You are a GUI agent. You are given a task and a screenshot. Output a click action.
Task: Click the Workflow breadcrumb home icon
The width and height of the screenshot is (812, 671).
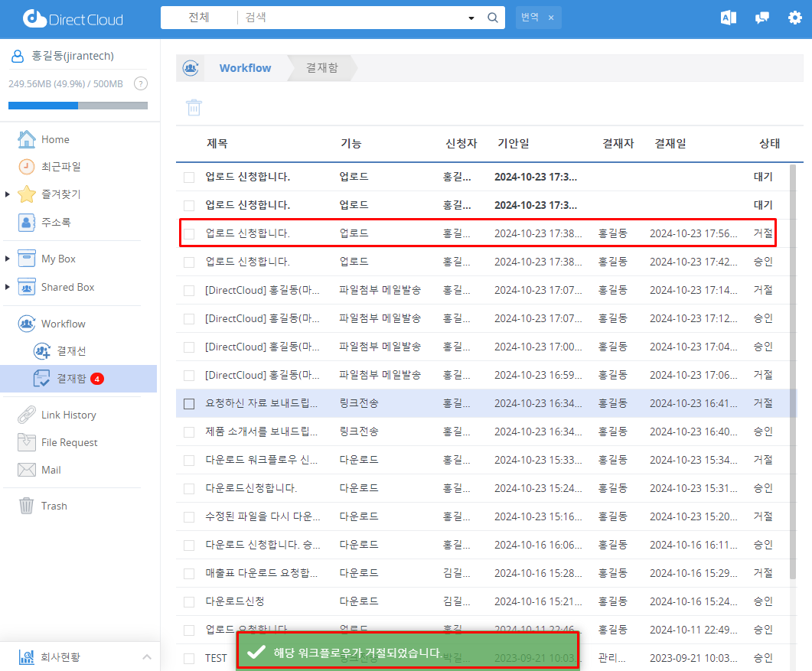pyautogui.click(x=191, y=68)
